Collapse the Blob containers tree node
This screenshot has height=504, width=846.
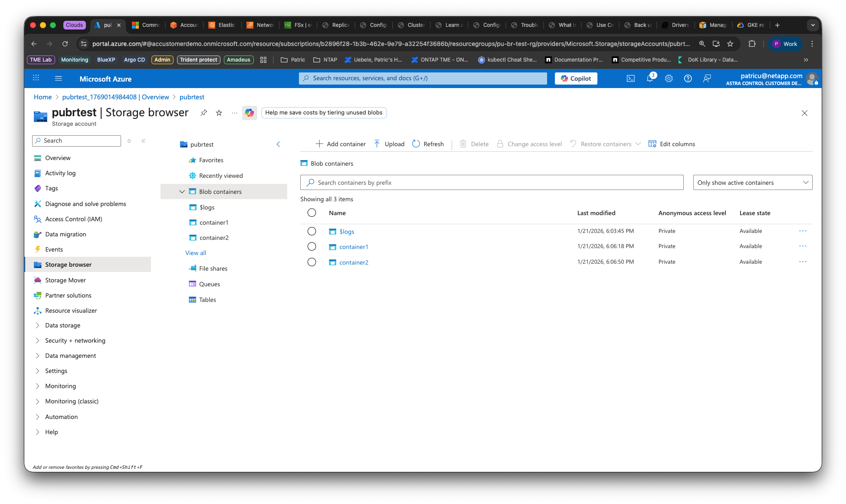(x=182, y=192)
